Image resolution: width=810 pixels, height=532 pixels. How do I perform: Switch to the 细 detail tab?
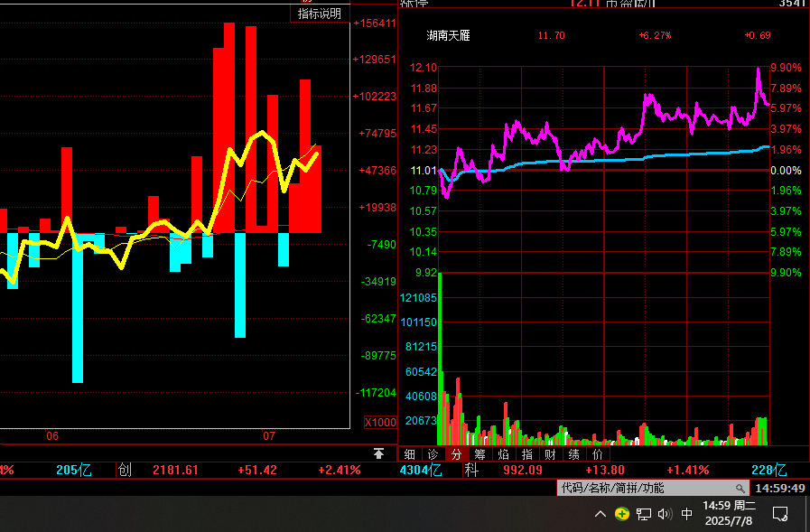point(410,454)
